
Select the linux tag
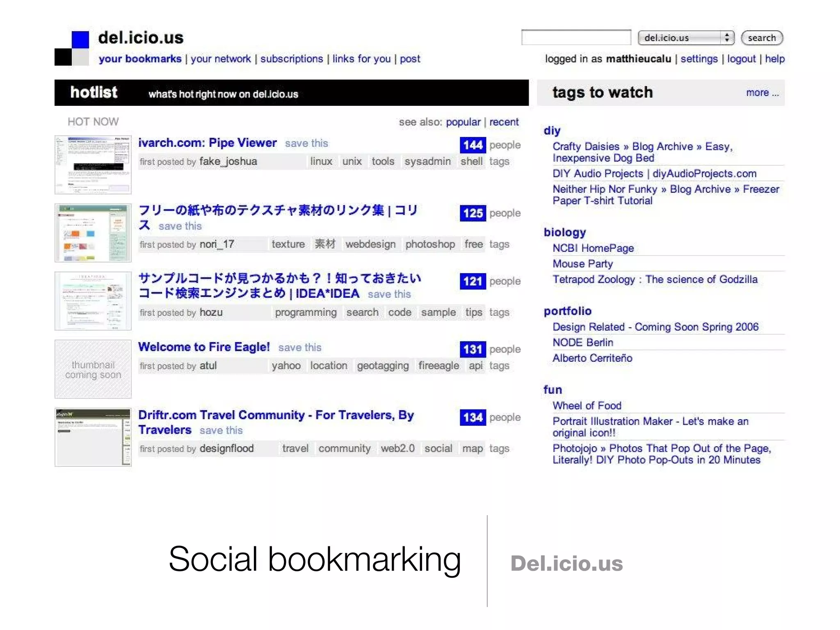click(x=321, y=162)
